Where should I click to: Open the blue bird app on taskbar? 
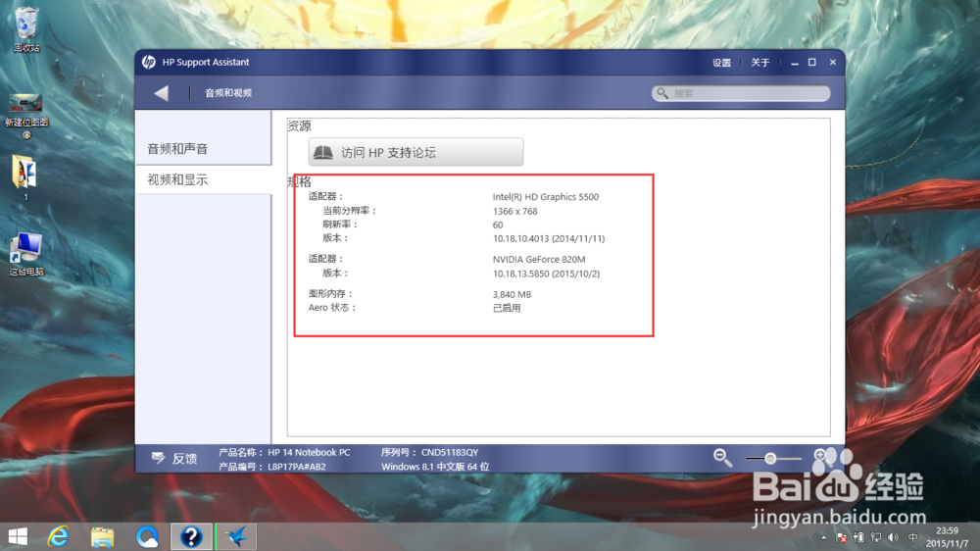pyautogui.click(x=236, y=536)
